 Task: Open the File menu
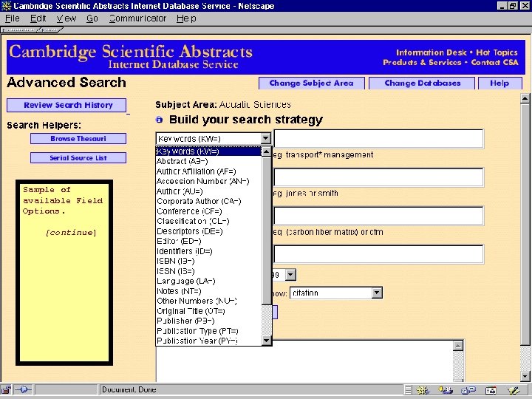coord(13,18)
